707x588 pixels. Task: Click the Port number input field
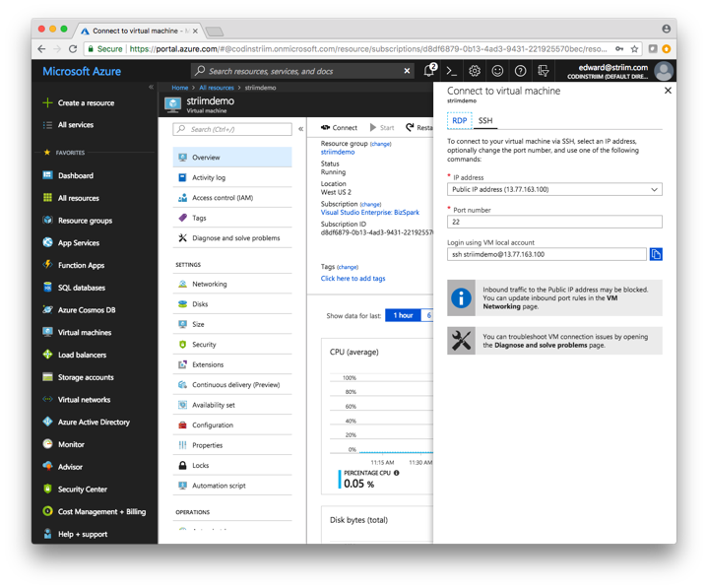pyautogui.click(x=554, y=222)
